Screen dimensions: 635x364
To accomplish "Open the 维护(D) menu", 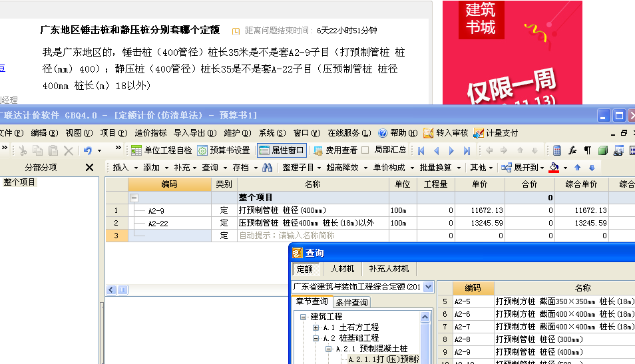I will coord(238,133).
